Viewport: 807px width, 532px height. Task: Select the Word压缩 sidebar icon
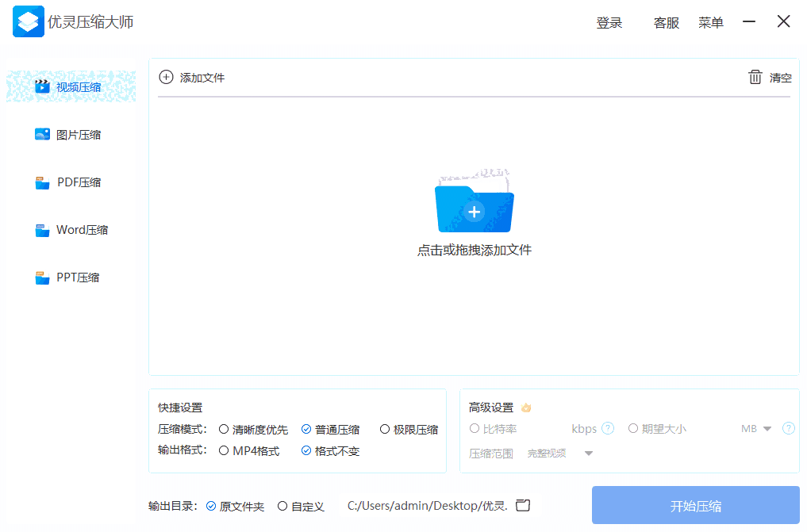[42, 229]
